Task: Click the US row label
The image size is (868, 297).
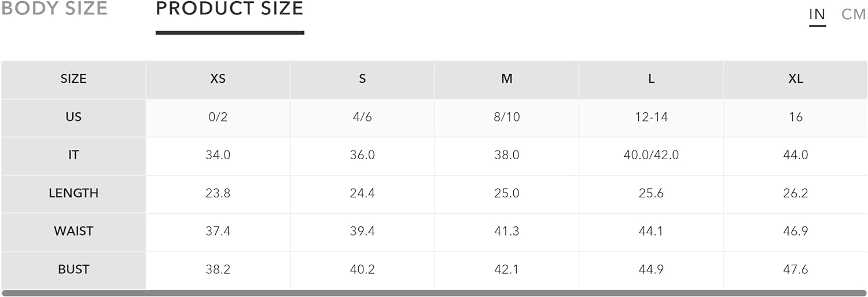Action: [73, 117]
